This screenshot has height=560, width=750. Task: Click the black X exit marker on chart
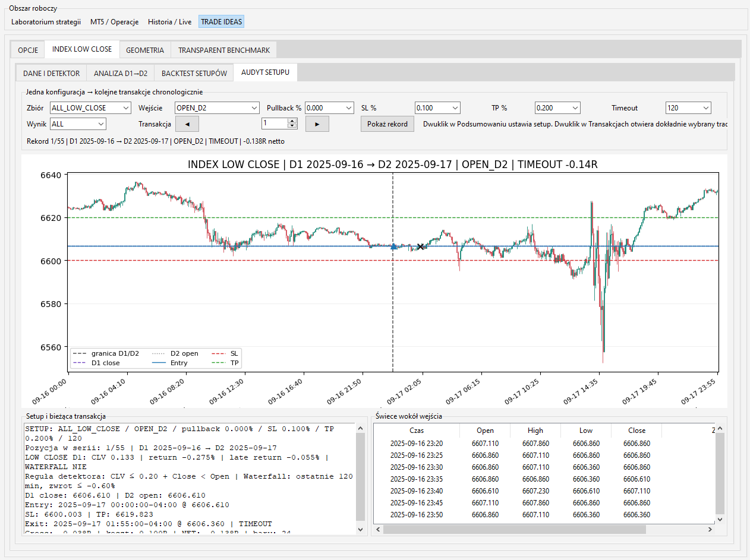pos(421,246)
